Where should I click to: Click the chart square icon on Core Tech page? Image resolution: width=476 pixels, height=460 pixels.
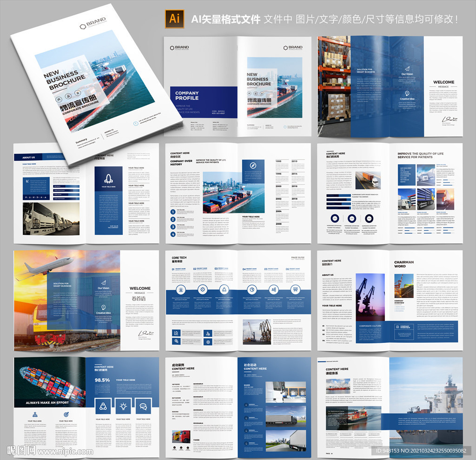click(x=176, y=333)
